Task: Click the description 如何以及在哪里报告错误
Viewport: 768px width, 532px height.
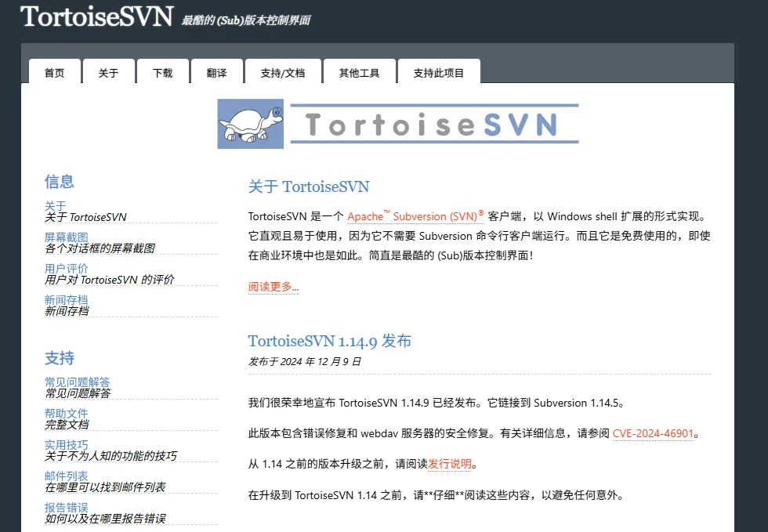Action: (105, 519)
